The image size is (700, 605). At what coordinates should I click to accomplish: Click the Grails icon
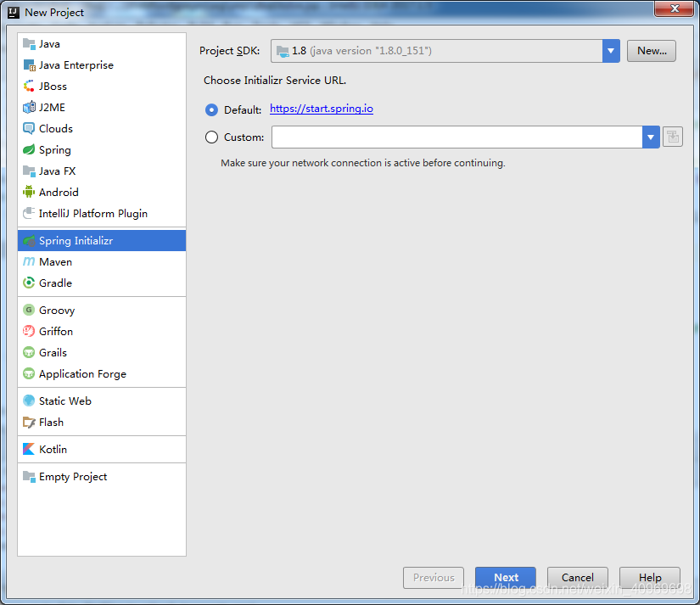coord(29,352)
